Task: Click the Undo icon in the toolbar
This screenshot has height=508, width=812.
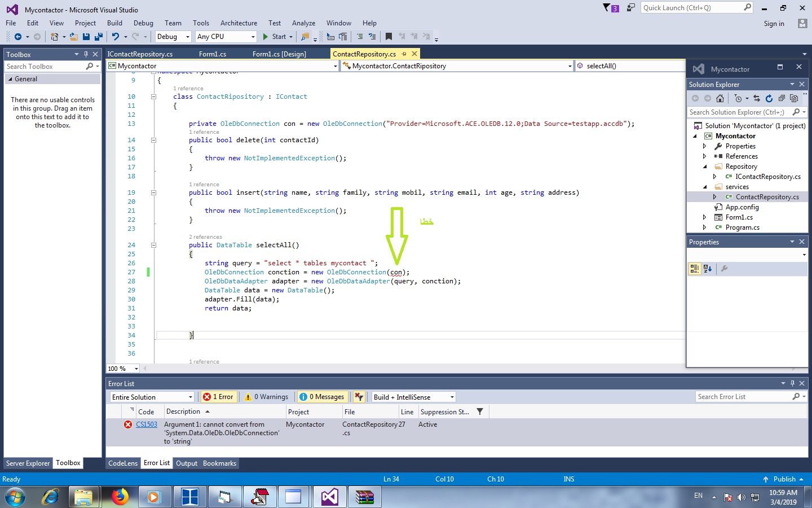Action: [x=116, y=37]
